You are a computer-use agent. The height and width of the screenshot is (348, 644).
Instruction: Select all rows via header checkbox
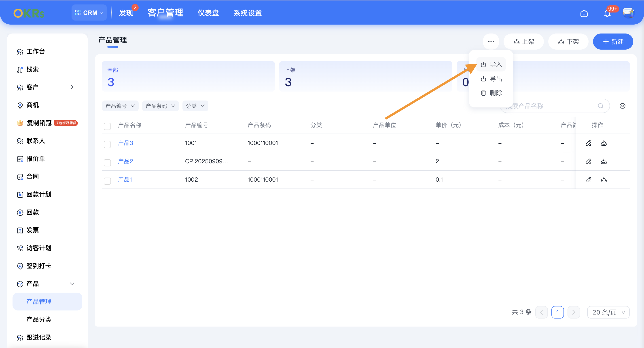pyautogui.click(x=107, y=126)
